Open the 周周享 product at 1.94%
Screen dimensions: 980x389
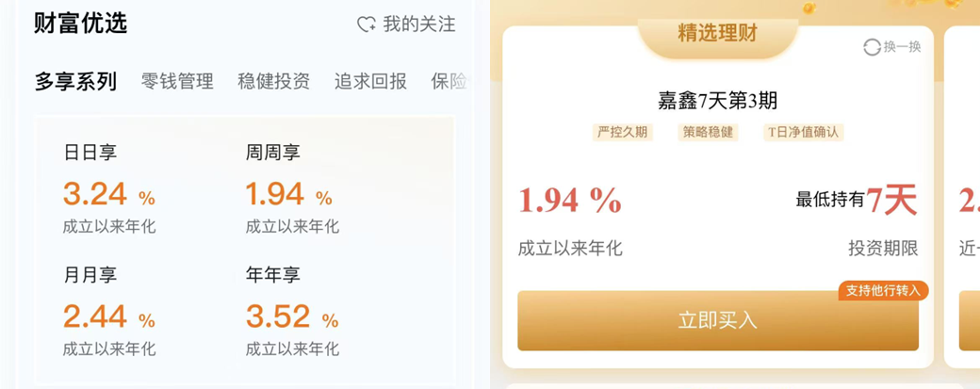point(292,188)
